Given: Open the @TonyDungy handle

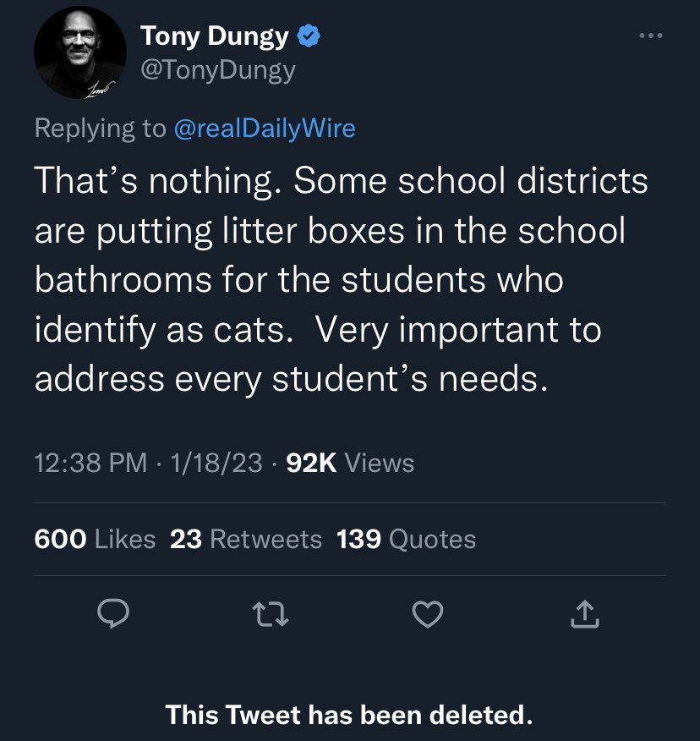Looking at the screenshot, I should point(217,69).
